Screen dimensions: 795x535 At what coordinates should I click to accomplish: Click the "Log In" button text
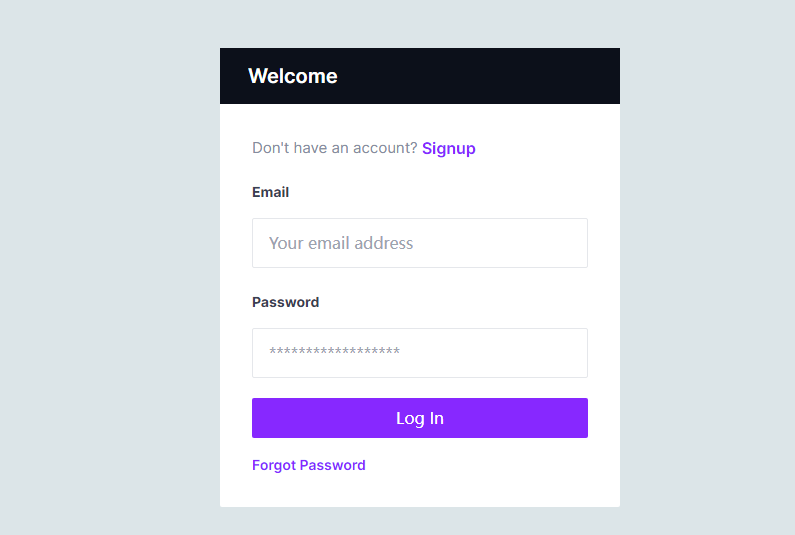pos(420,418)
